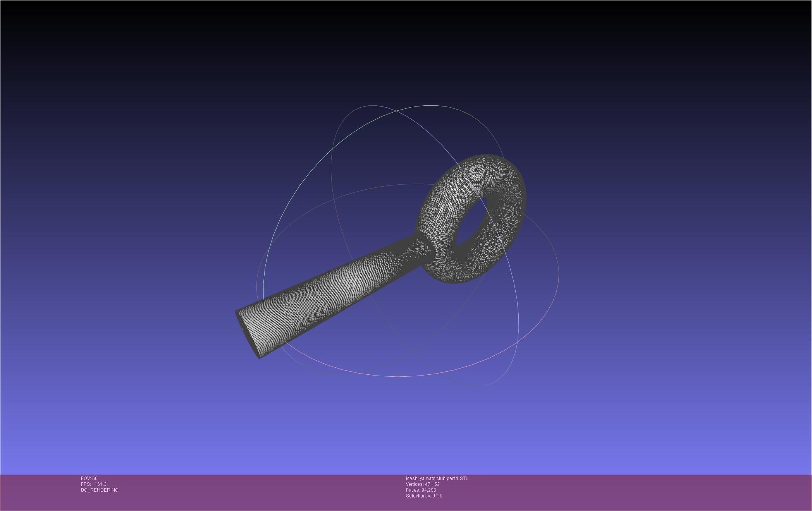Click where green and blue arcs cross at top
Viewport: 812px width, 511px height.
click(x=397, y=111)
